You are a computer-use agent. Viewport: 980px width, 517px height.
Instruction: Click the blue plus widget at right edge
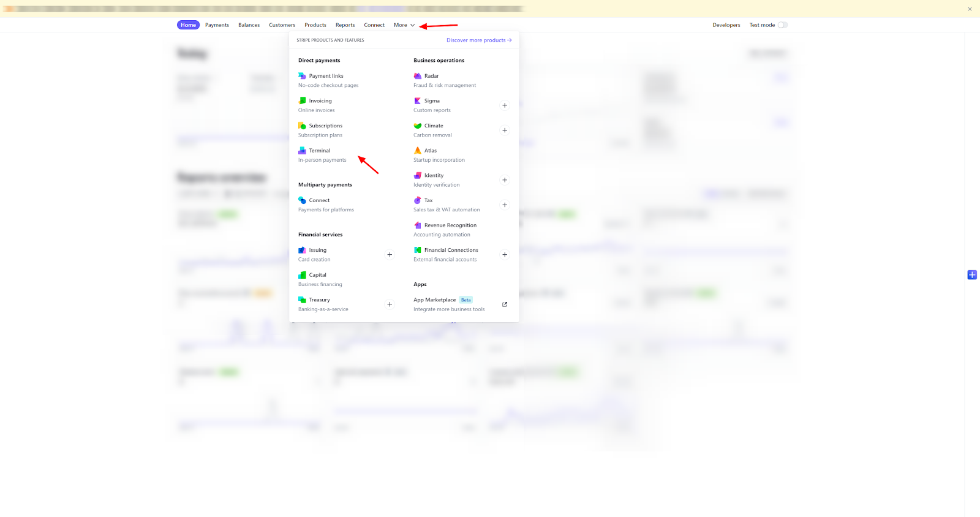[x=972, y=274]
